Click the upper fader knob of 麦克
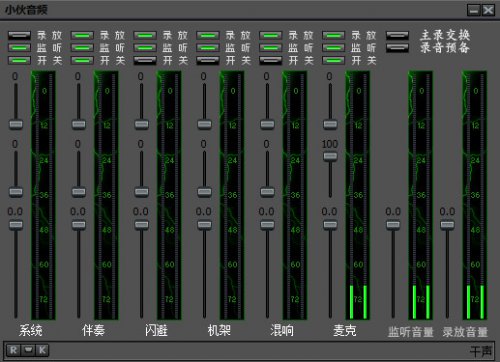The height and width of the screenshot is (362, 500). coord(330,124)
